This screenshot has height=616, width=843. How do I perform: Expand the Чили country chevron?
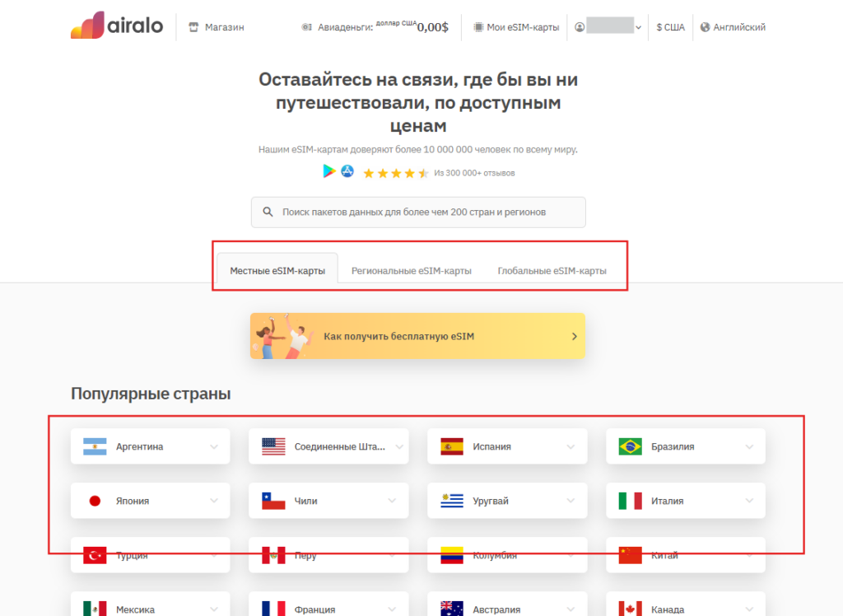(392, 501)
